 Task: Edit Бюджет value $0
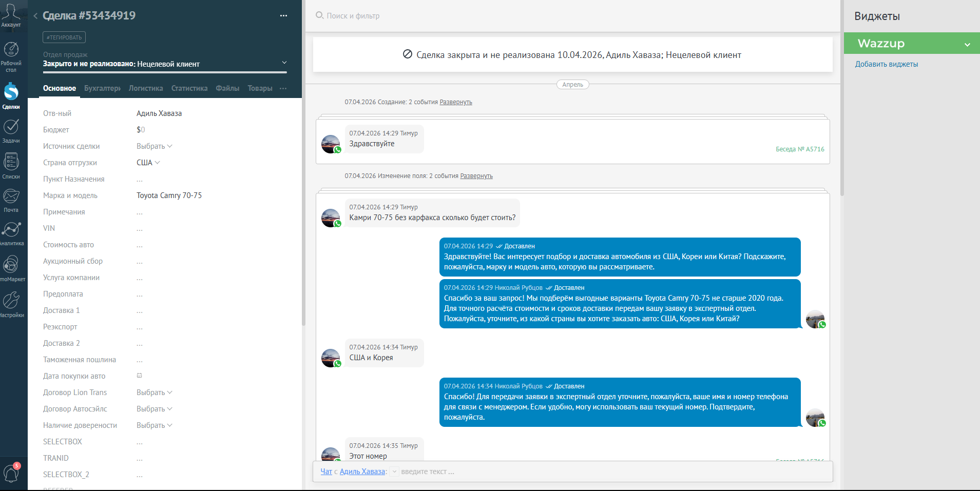141,130
